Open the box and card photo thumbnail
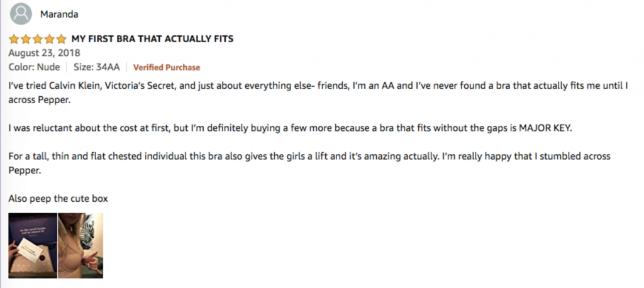 point(33,245)
